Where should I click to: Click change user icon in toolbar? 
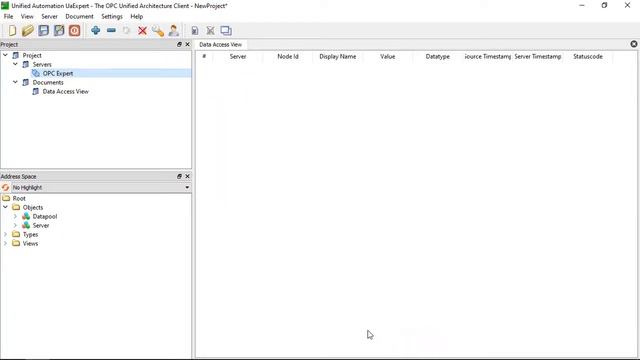point(173,31)
